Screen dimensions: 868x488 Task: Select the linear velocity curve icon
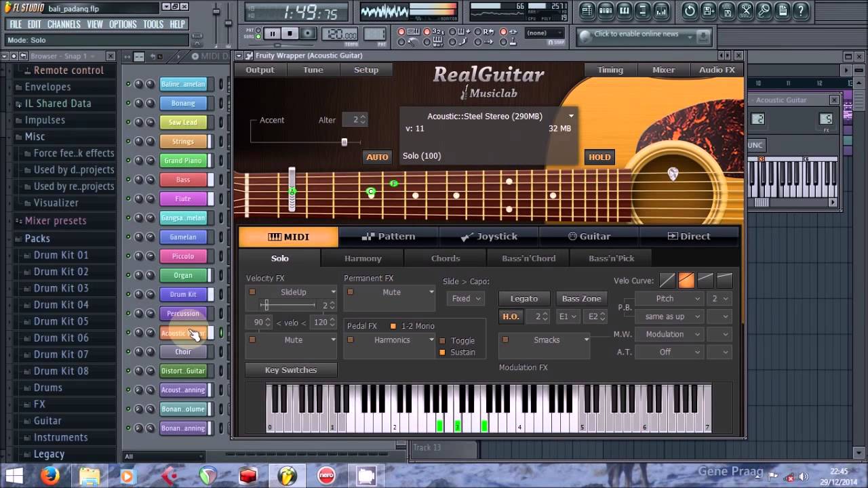pos(667,280)
